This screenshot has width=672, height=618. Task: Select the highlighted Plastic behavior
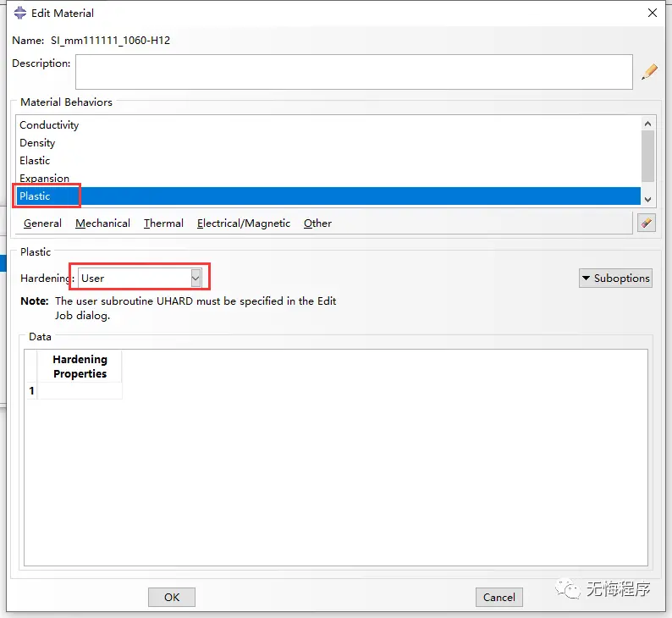[x=328, y=196]
